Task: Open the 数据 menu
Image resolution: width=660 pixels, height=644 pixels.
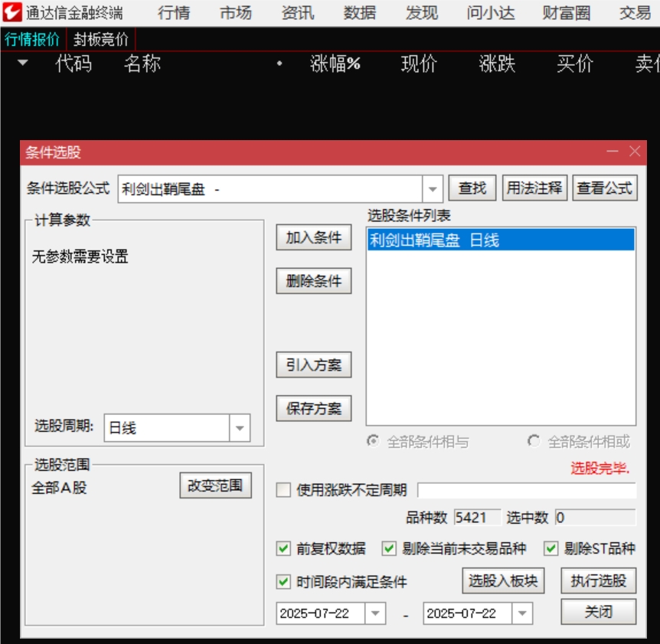Action: coord(359,12)
